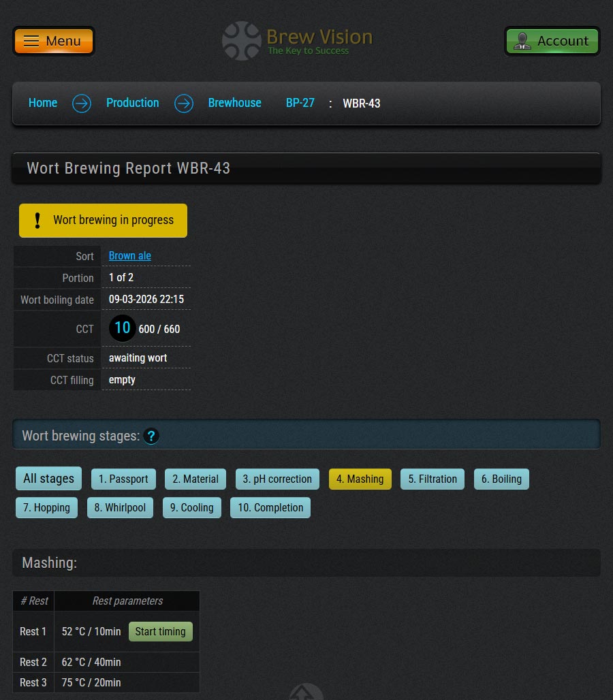
Task: Go to Home breadcrumb
Action: 43,103
